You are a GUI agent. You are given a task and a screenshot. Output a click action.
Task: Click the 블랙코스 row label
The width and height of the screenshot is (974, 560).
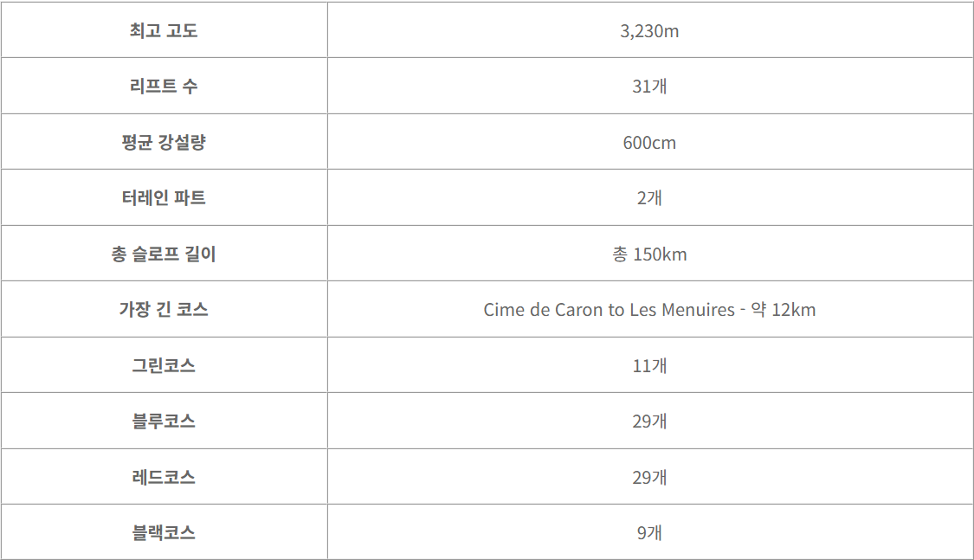[x=164, y=532]
